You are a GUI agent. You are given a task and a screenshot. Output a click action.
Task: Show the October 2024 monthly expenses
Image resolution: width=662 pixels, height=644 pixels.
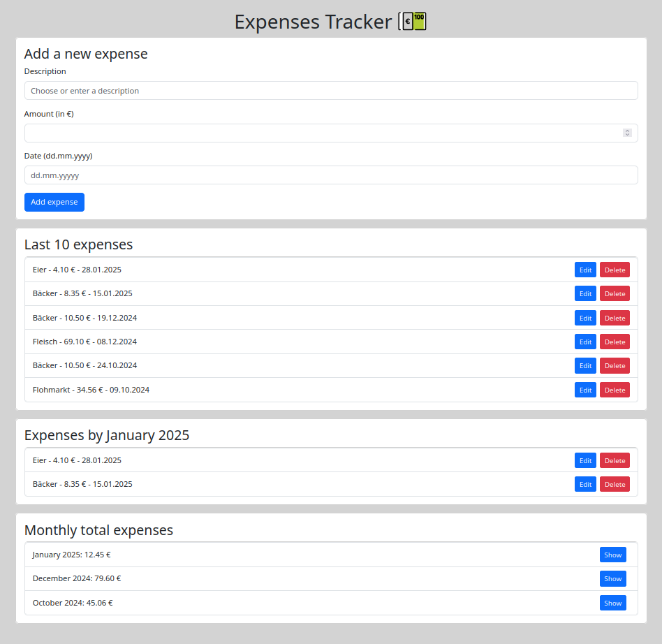[x=612, y=603]
